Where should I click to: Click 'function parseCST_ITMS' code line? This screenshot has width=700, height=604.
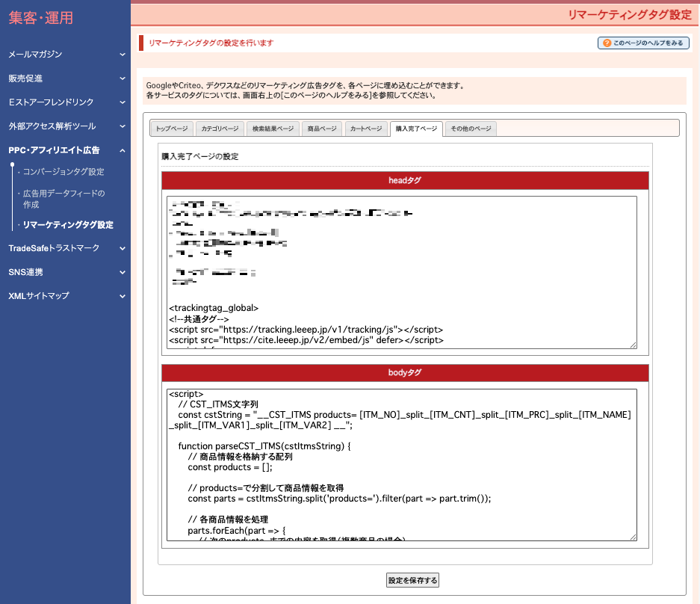[264, 446]
